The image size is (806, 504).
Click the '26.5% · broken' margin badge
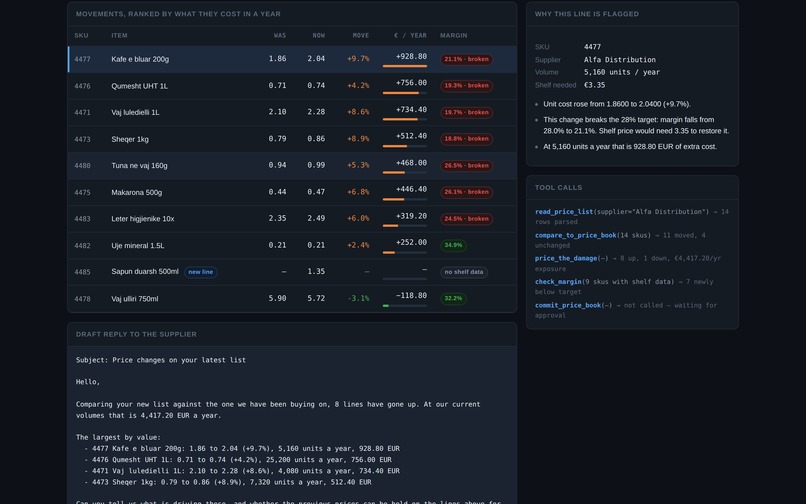pos(466,166)
